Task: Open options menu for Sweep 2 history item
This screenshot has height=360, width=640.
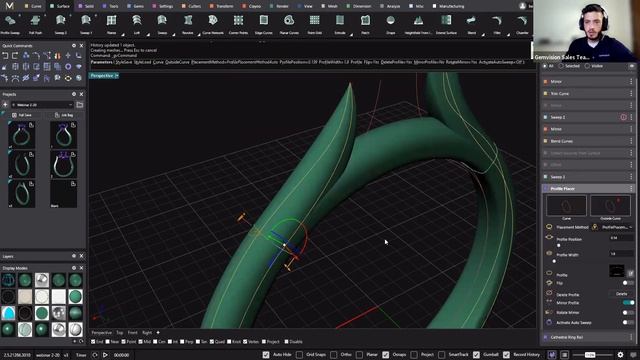Action: click(x=631, y=117)
